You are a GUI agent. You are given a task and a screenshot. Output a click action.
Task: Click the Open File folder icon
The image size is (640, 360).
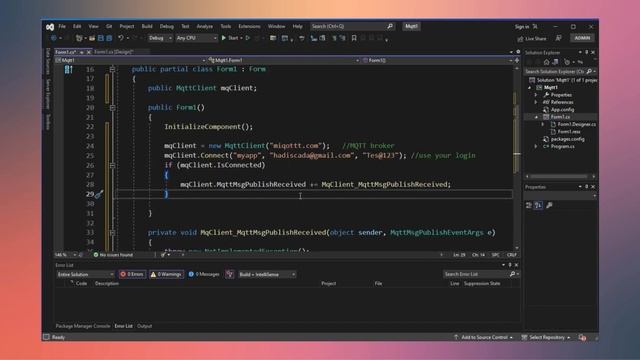(92, 38)
